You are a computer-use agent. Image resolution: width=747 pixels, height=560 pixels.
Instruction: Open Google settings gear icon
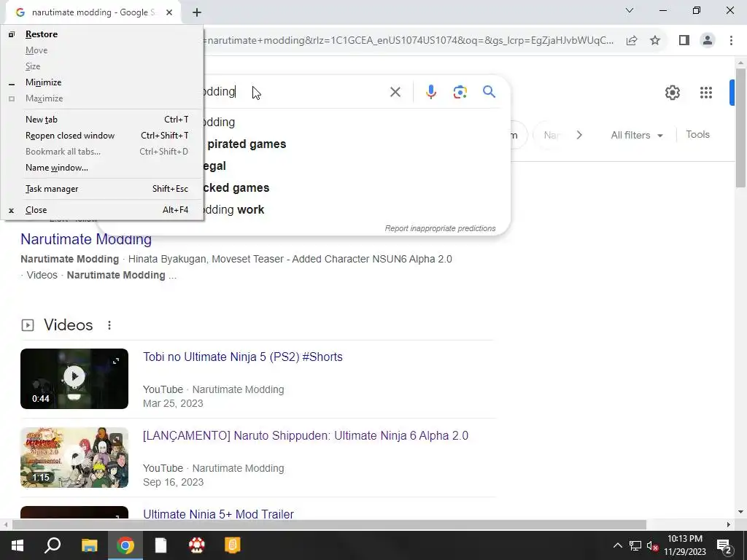pos(672,93)
